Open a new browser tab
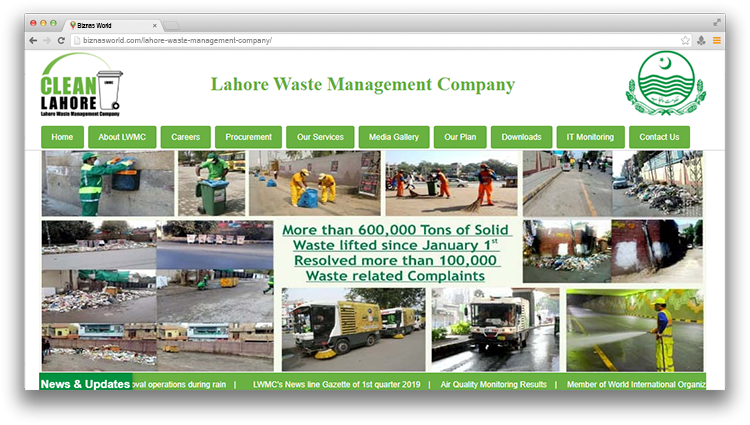Screen dimensions: 750x425 pyautogui.click(x=171, y=24)
